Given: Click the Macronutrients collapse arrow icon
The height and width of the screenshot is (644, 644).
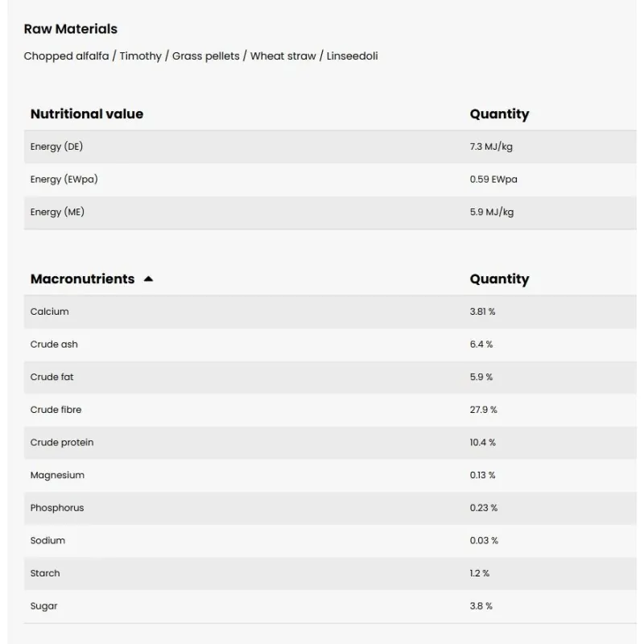Looking at the screenshot, I should pyautogui.click(x=148, y=279).
